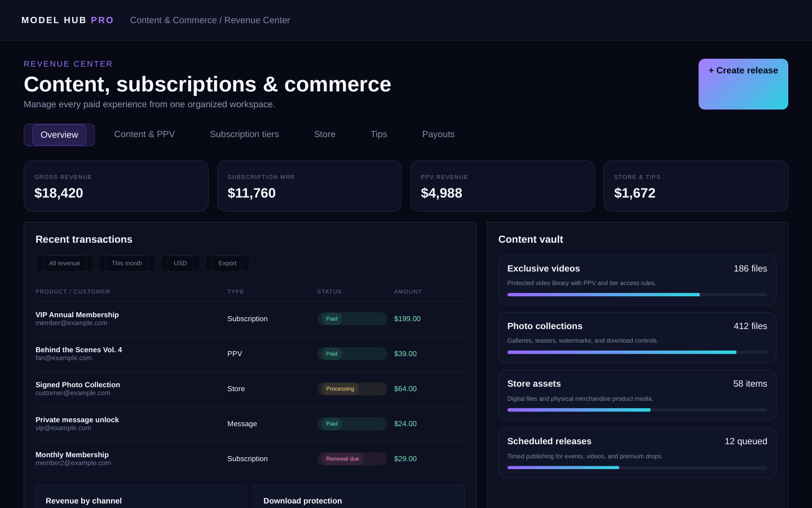Click member2@example.com customer email
This screenshot has width=812, height=508.
point(73,463)
